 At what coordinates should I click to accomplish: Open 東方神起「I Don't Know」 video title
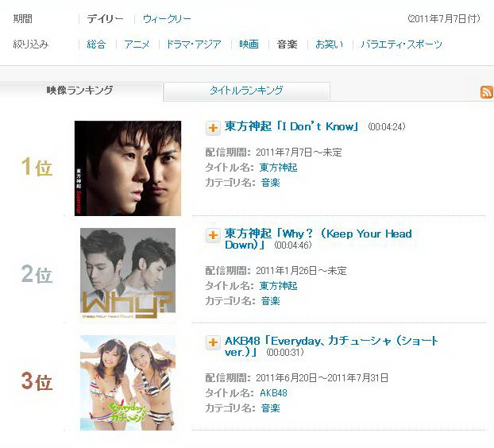point(291,126)
